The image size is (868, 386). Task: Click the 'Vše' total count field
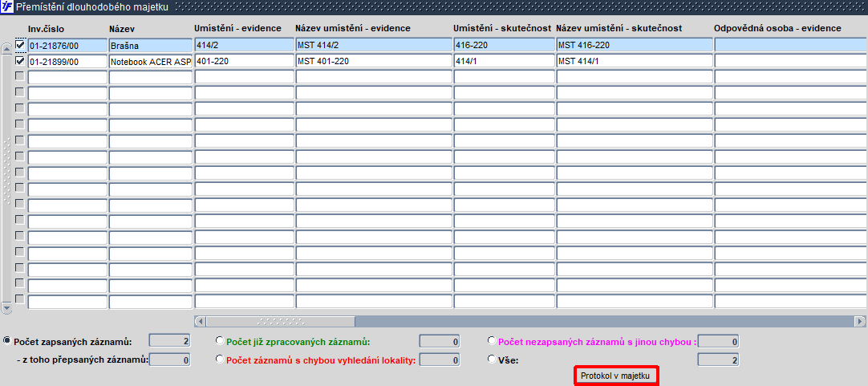pos(718,360)
